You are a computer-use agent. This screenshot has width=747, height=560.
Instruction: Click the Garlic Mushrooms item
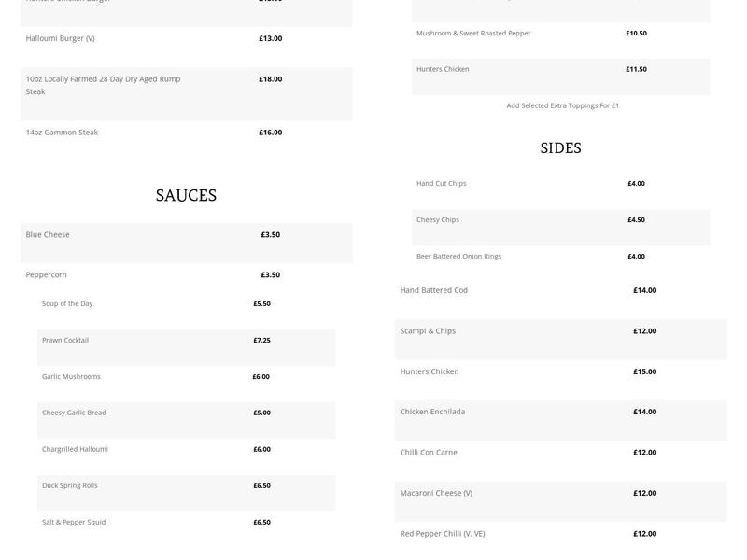pos(71,376)
